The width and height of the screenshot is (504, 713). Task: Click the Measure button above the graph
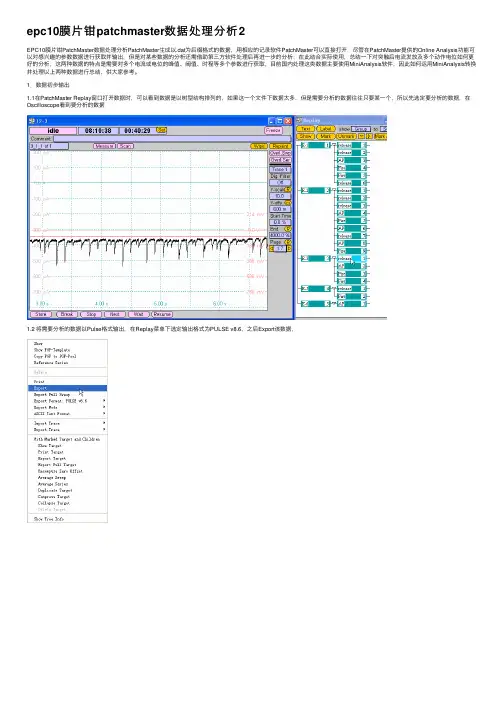105,146
